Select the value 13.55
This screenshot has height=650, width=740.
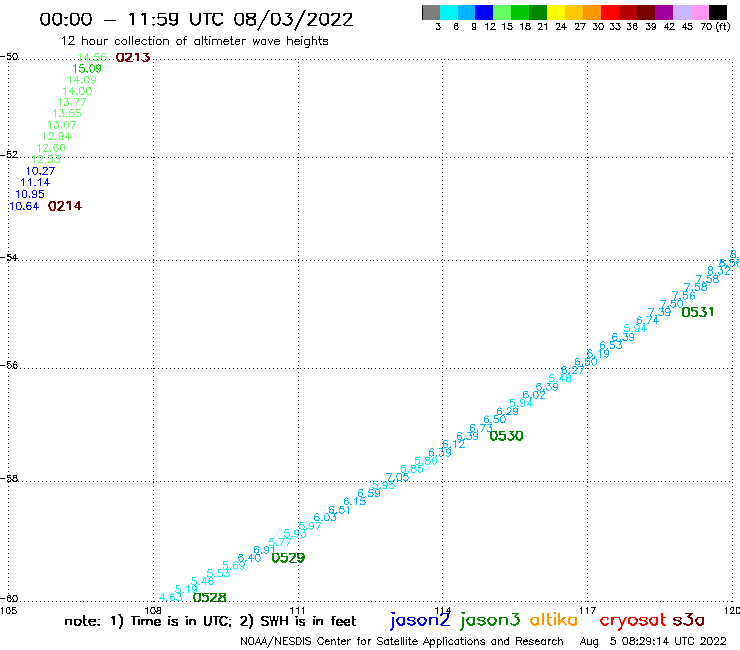67,113
